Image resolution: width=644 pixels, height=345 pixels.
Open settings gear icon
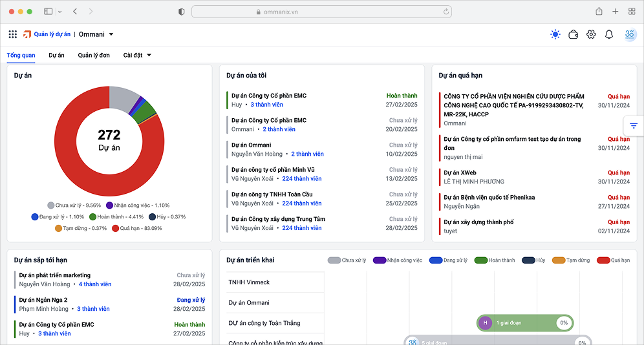[x=591, y=35]
